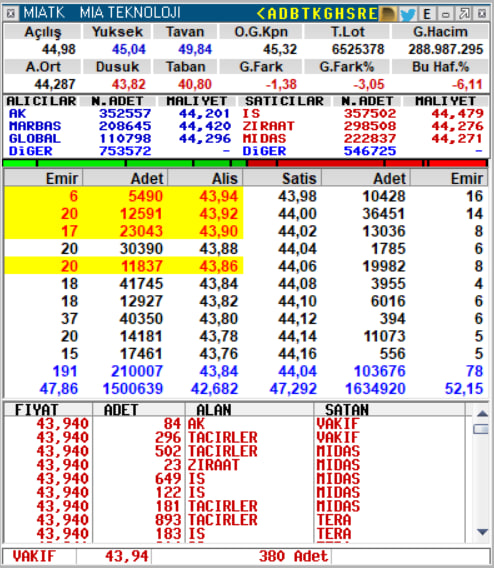Click the Satis column header
This screenshot has height=568, width=494.
282,178
